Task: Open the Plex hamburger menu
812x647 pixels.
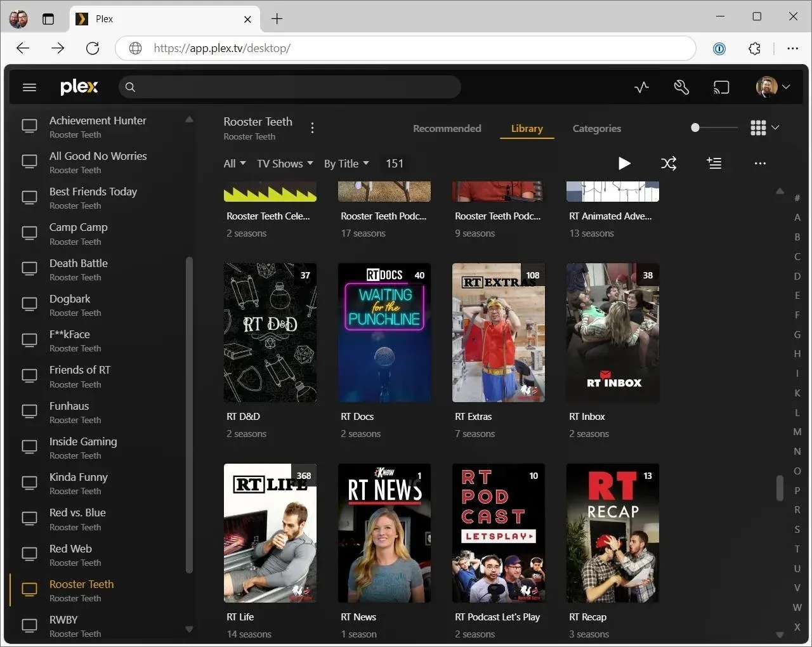Action: (x=29, y=88)
